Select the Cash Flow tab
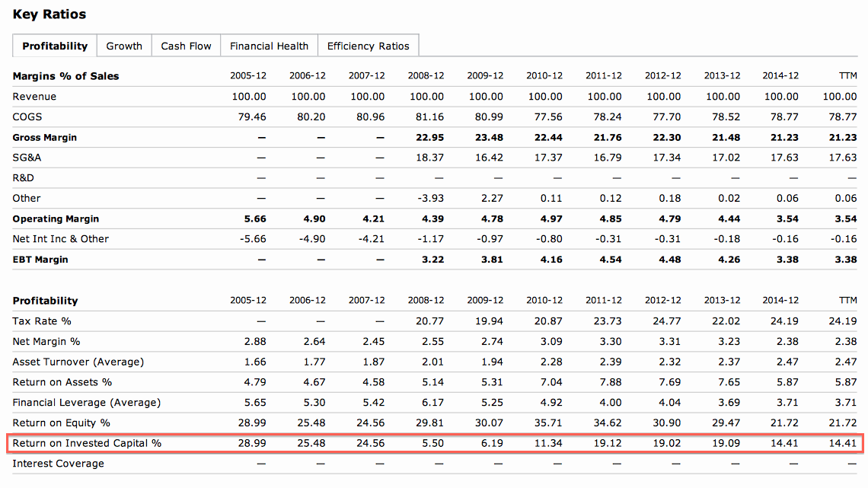This screenshot has width=868, height=488. [186, 46]
